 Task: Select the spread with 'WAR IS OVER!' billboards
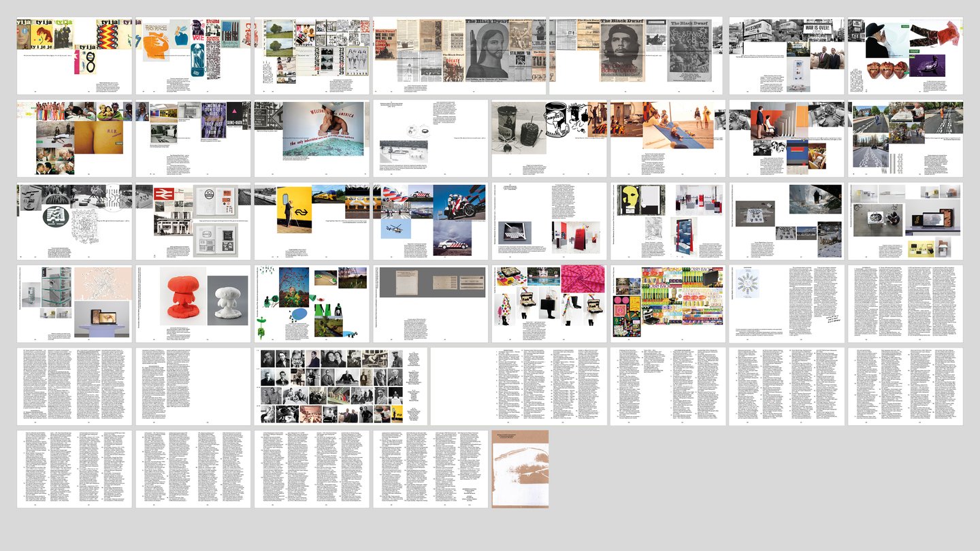tap(787, 56)
